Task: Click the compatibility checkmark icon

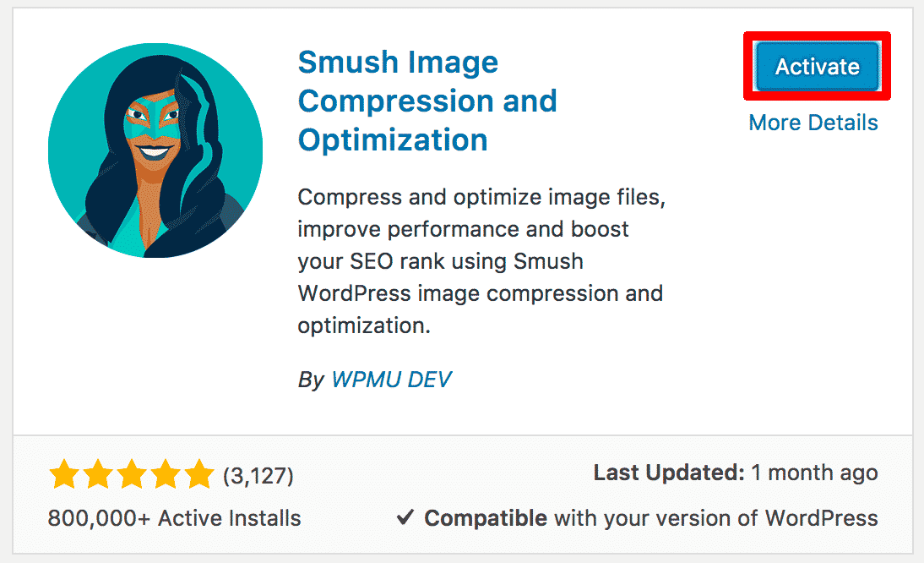Action: (405, 517)
